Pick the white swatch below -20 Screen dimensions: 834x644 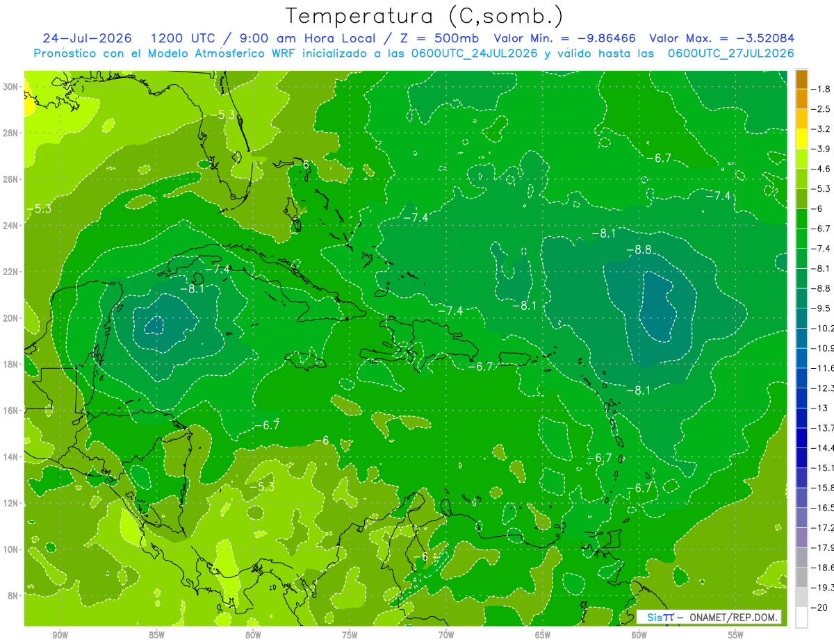(x=801, y=617)
